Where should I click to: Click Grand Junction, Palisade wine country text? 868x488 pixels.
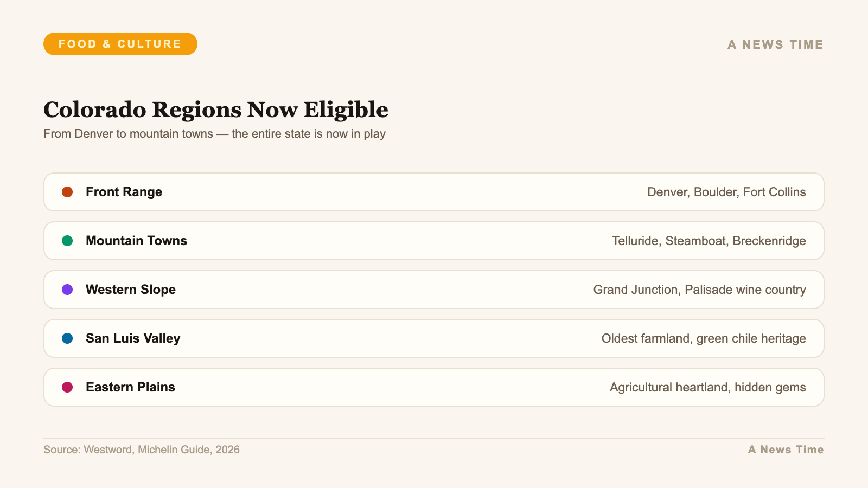[x=699, y=290]
